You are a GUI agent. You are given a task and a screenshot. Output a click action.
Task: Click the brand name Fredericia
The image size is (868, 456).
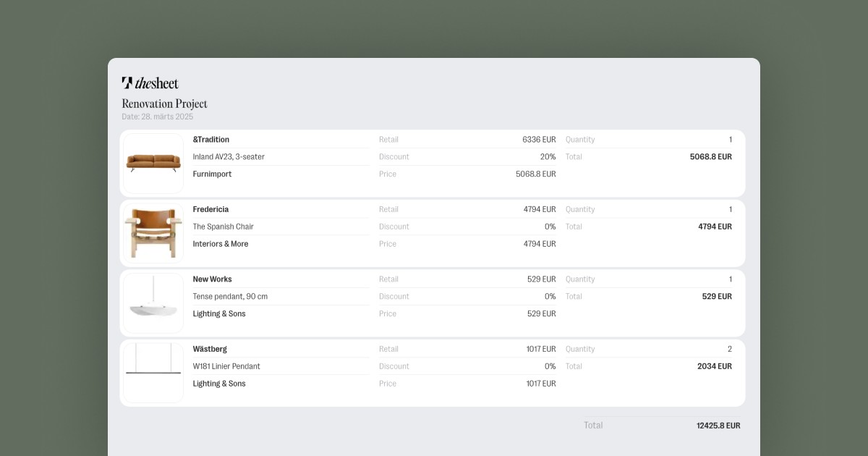coord(210,209)
